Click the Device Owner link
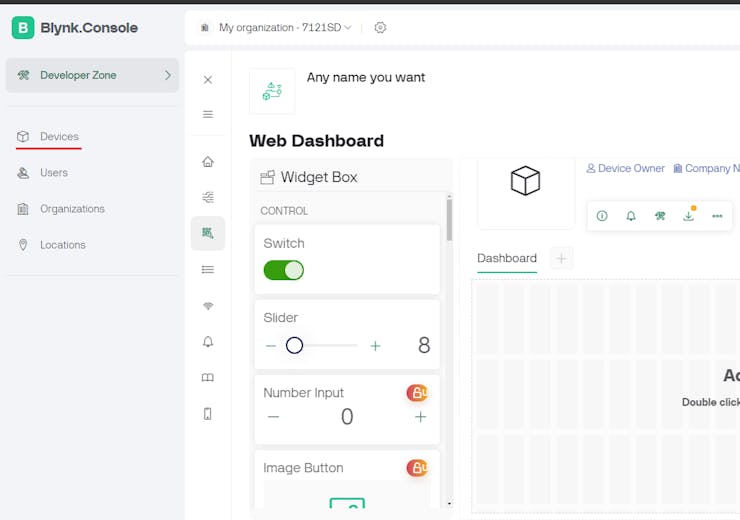Screen dimensions: 740x520 coord(625,168)
